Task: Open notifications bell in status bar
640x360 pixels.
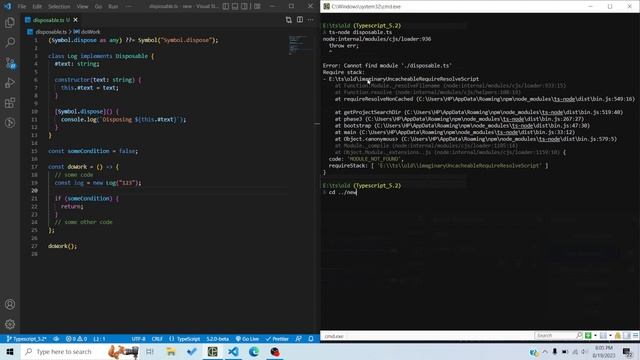Action: tap(311, 339)
